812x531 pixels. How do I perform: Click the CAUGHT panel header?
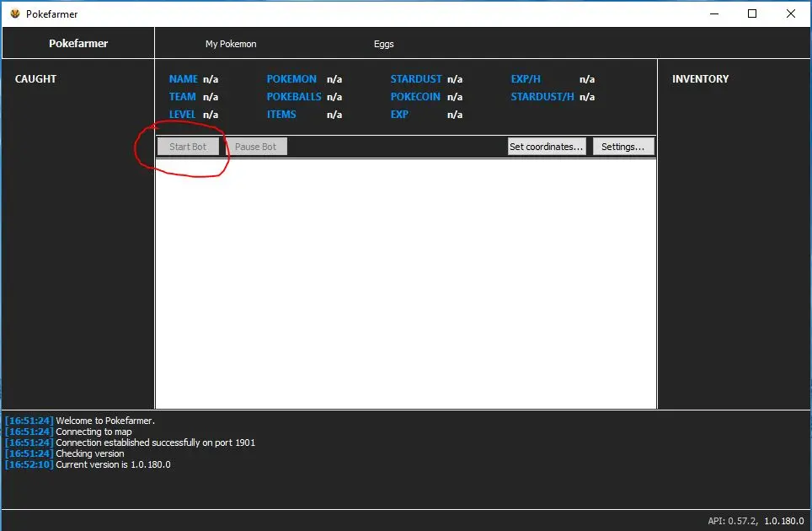35,79
